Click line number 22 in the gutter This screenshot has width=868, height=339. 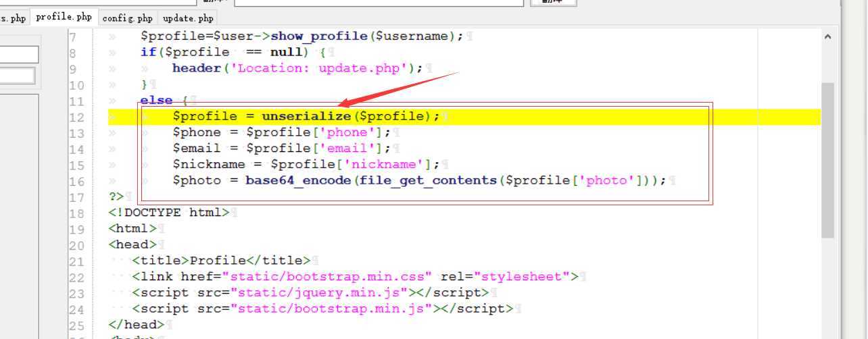[x=77, y=278]
